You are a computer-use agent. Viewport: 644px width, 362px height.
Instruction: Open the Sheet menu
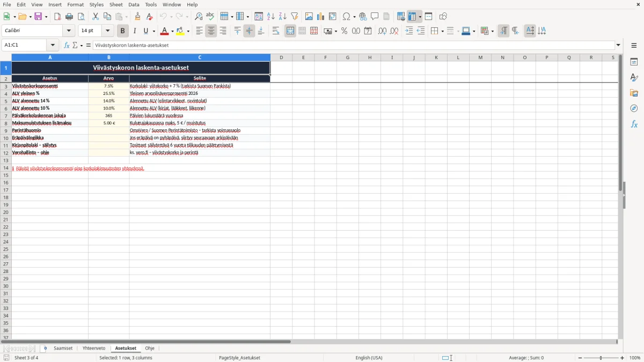116,4
